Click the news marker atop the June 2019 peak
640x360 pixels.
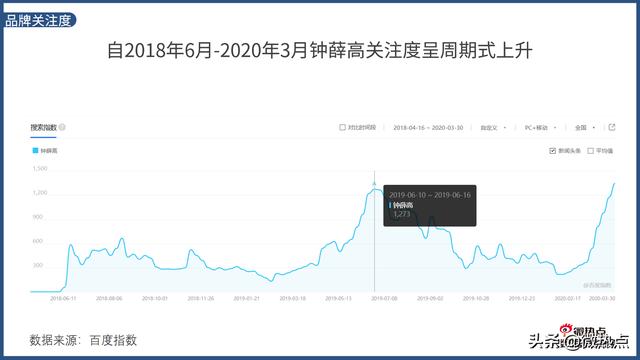pyautogui.click(x=374, y=184)
